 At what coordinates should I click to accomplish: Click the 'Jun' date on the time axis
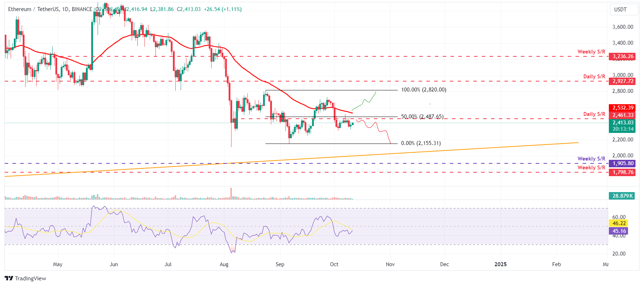(114, 264)
